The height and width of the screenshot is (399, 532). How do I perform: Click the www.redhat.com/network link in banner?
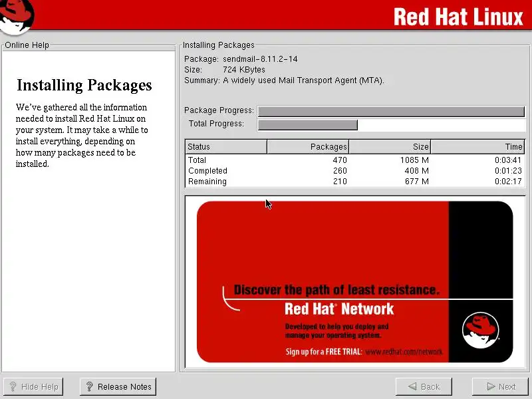(404, 352)
